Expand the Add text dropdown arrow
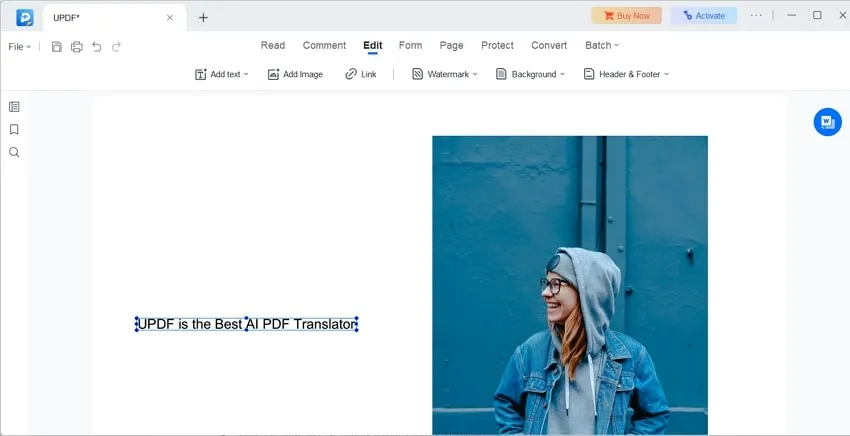The image size is (850, 436). point(246,74)
